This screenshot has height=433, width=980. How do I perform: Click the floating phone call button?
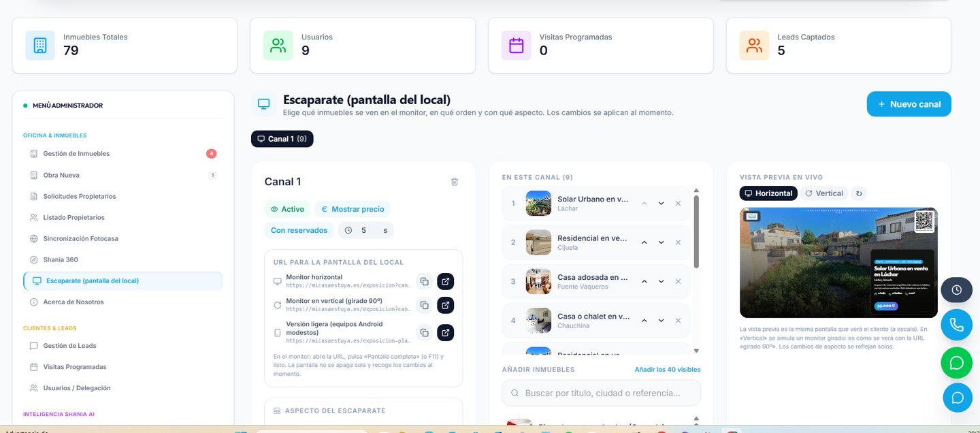(x=956, y=325)
